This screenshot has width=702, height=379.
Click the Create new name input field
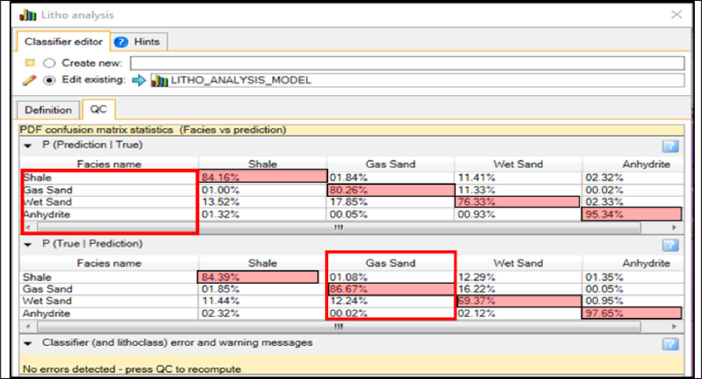(407, 63)
